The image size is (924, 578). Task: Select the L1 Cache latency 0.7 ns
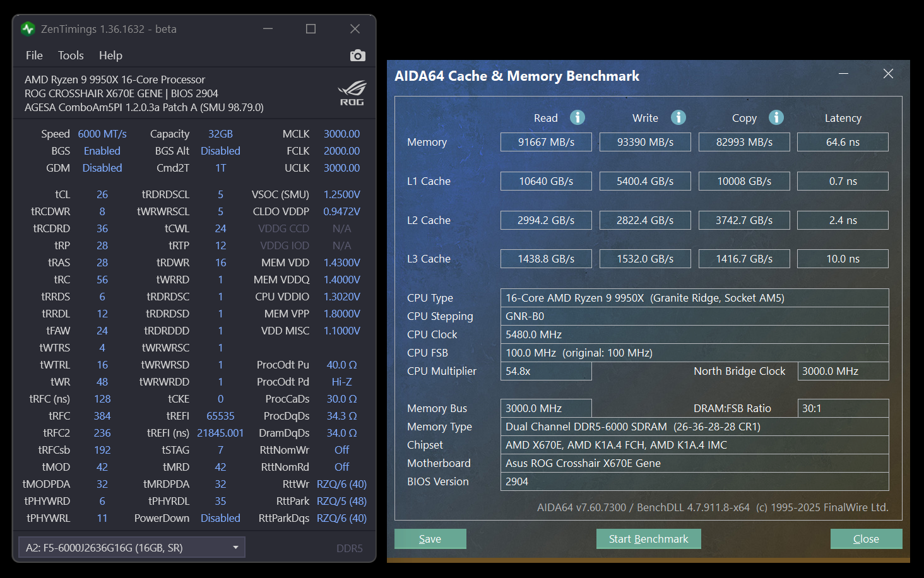pyautogui.click(x=843, y=181)
